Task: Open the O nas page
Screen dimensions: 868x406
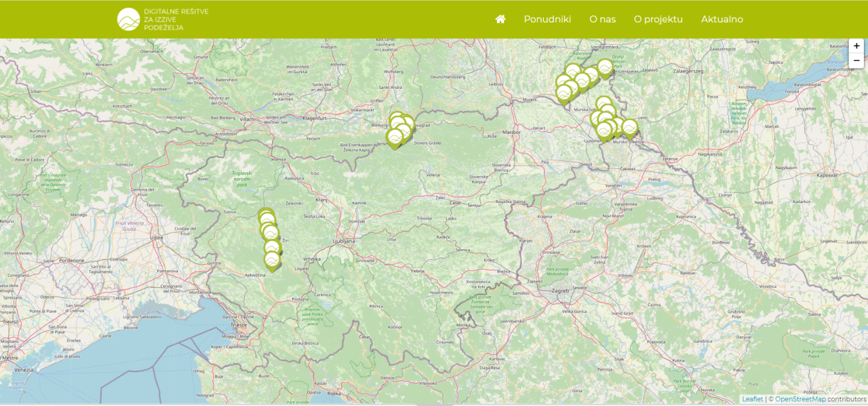Action: coord(602,19)
